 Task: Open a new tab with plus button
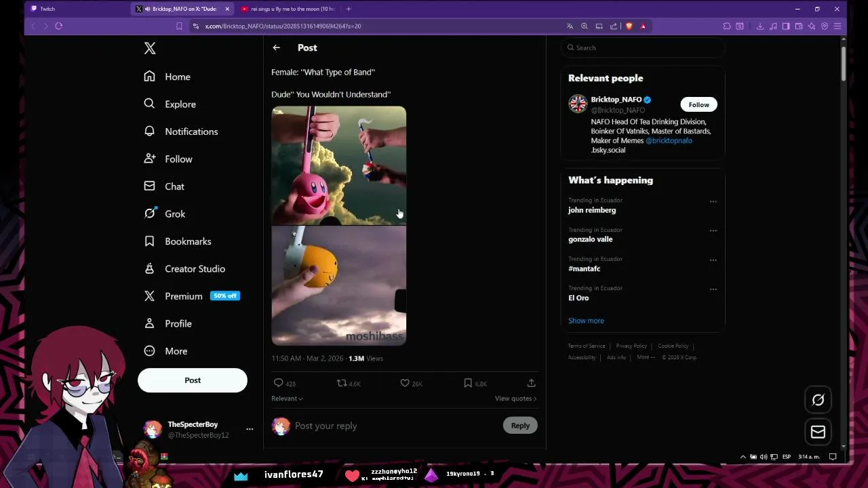click(349, 9)
